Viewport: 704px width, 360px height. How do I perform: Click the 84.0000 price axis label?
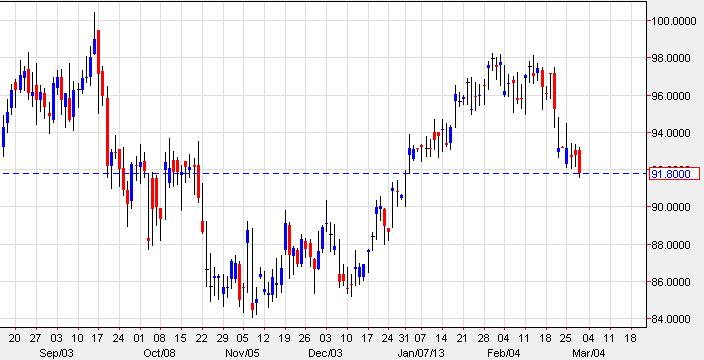click(671, 319)
